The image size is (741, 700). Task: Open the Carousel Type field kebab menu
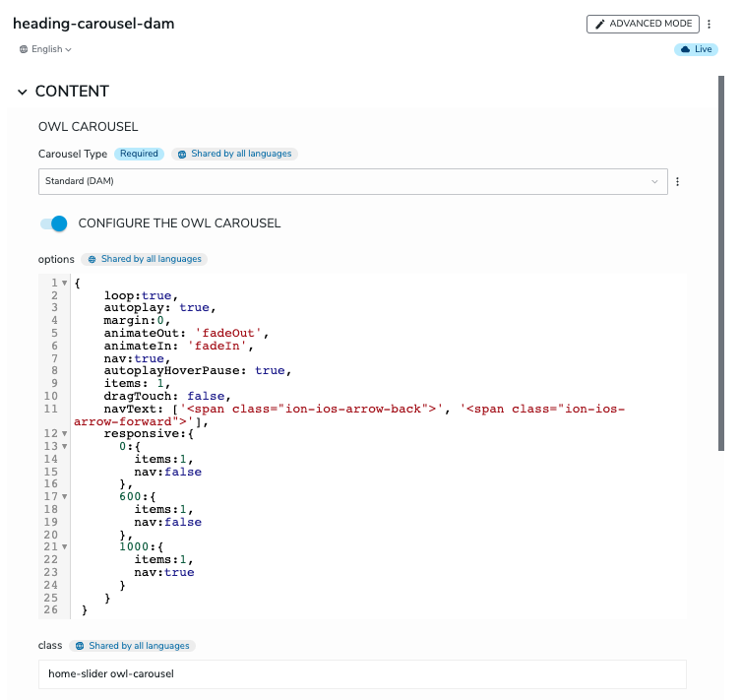[x=677, y=182]
